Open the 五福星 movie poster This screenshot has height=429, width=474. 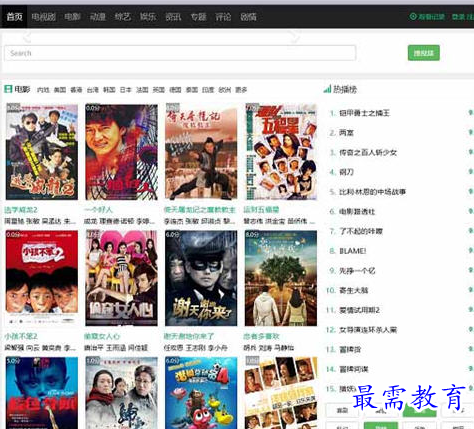click(281, 152)
